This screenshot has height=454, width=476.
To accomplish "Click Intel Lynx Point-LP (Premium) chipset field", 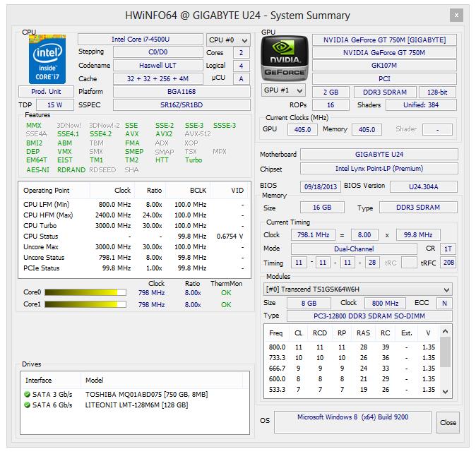I will click(379, 169).
